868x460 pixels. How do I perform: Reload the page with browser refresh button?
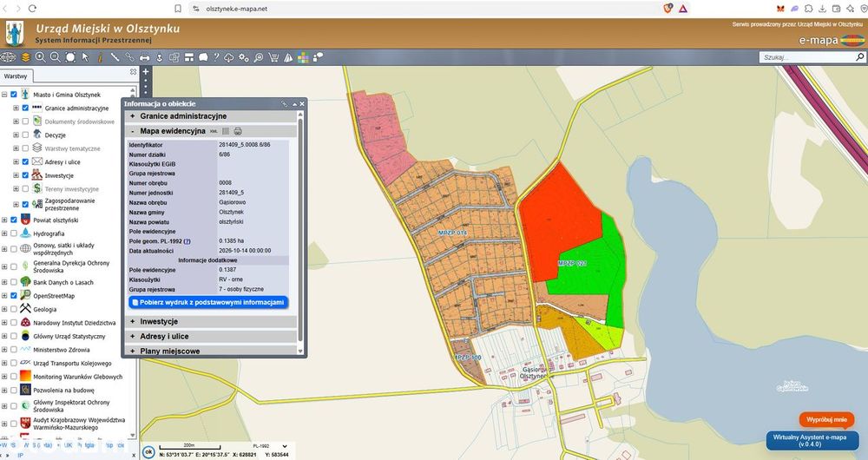(x=32, y=9)
